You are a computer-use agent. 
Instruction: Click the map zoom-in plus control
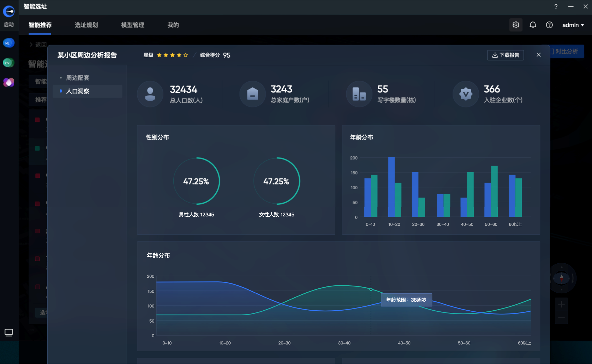point(561,304)
